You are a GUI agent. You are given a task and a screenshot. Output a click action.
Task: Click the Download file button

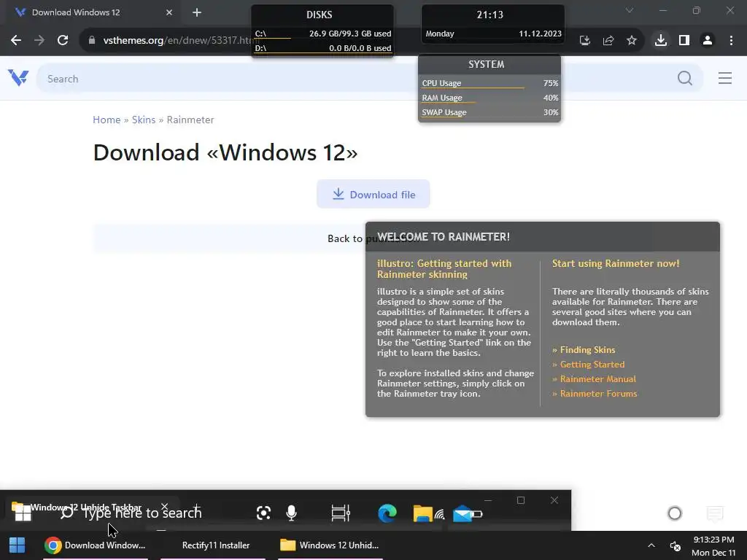373,194
